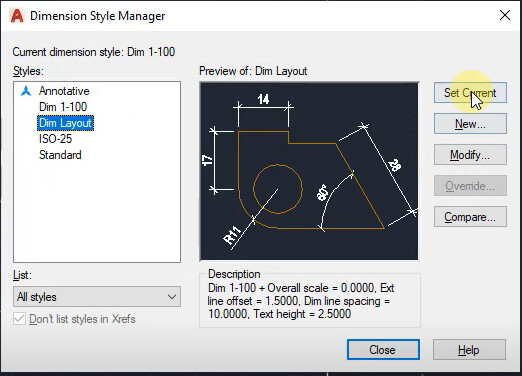
Task: Select the Annotative style in list
Action: click(x=64, y=91)
